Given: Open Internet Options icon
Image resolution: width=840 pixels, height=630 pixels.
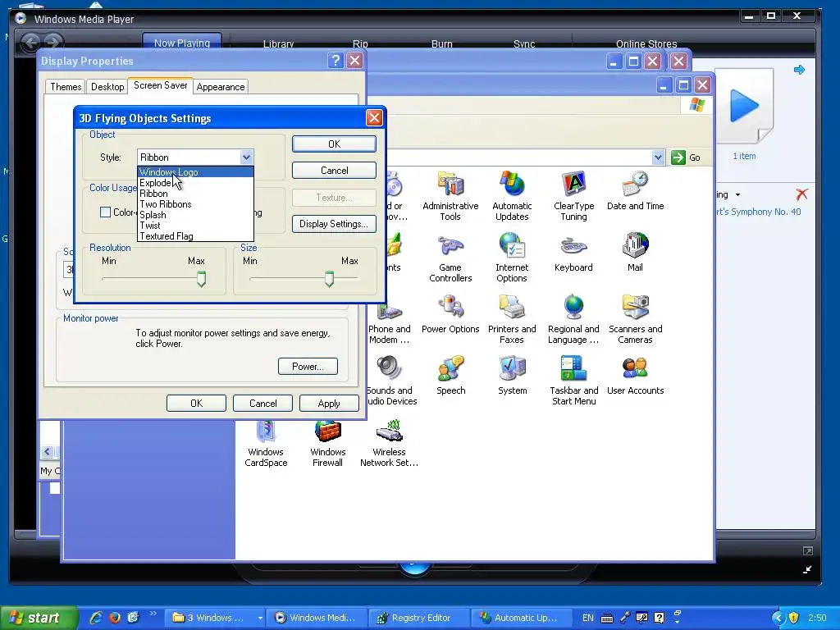Looking at the screenshot, I should coord(512,258).
